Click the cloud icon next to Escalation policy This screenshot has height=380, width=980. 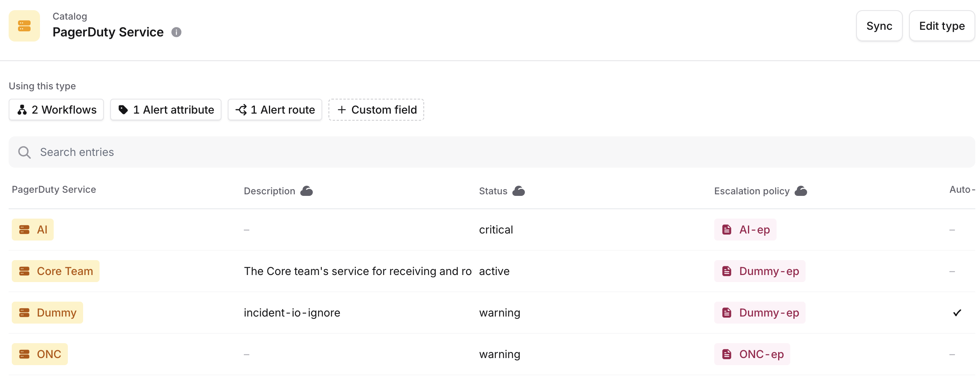[x=801, y=191]
